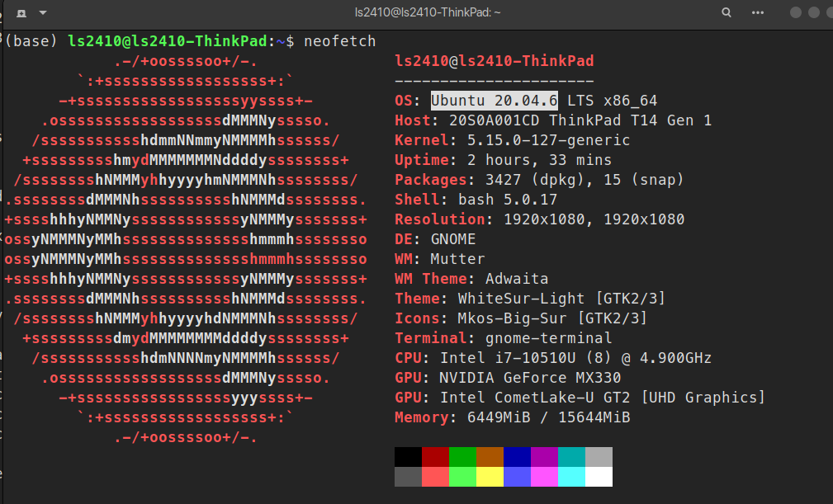Select the black swatch in the color palette
This screenshot has width=833, height=504.
[408, 455]
